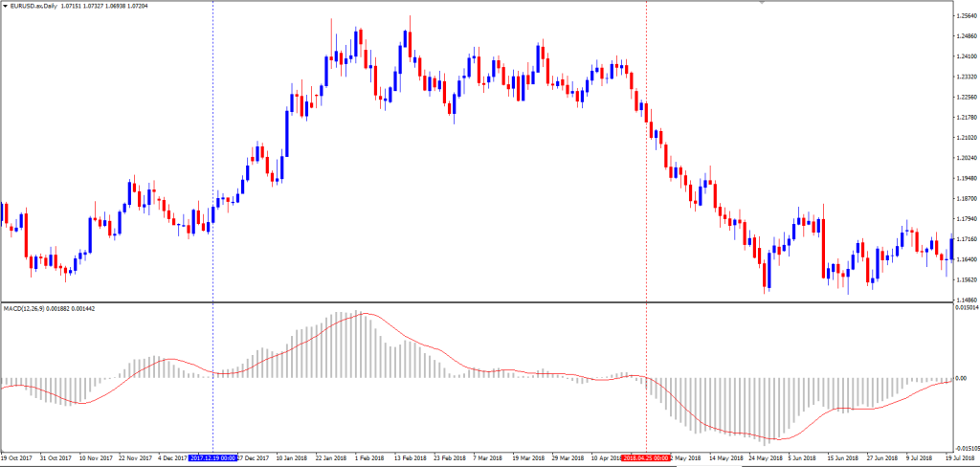980x467 pixels.
Task: Click the 0.015014 MACD scale value
Action: click(965, 308)
